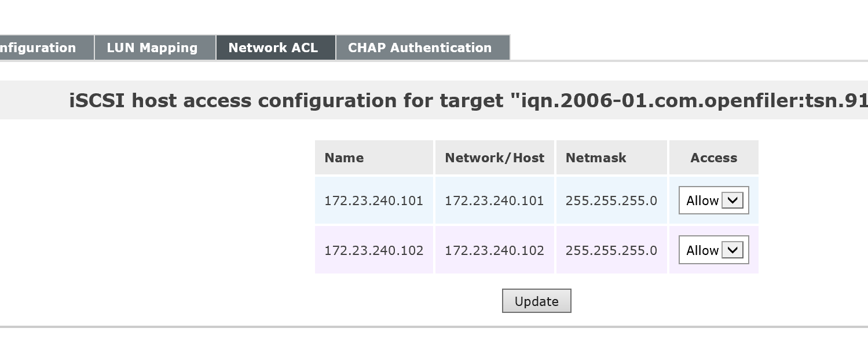The height and width of the screenshot is (339, 868).
Task: Select the Network ACL tab
Action: click(273, 48)
